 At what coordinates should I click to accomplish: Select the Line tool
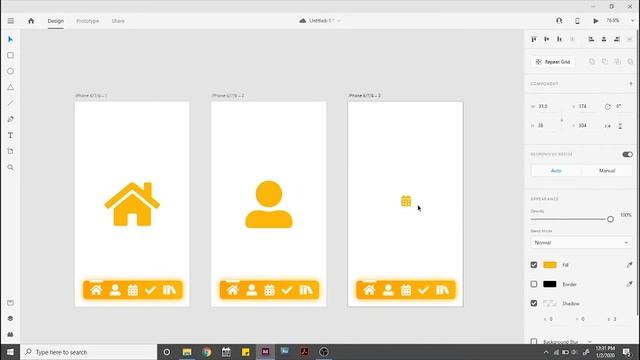click(10, 103)
